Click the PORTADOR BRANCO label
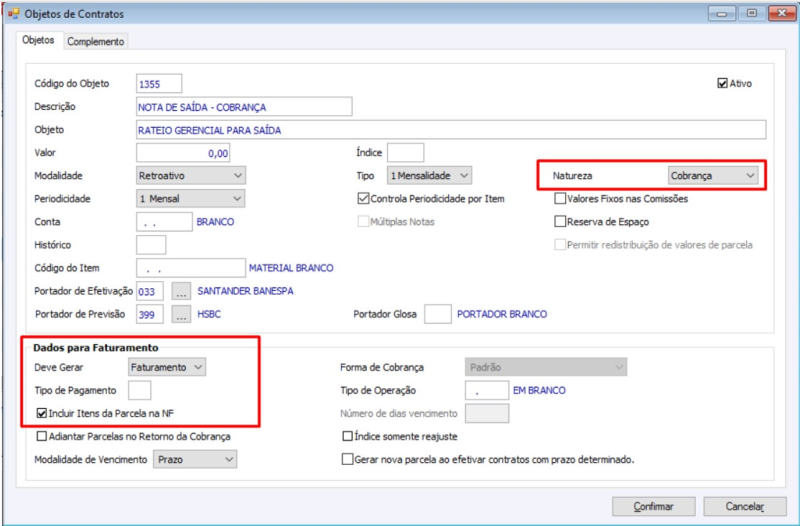The image size is (800, 526). click(x=502, y=314)
